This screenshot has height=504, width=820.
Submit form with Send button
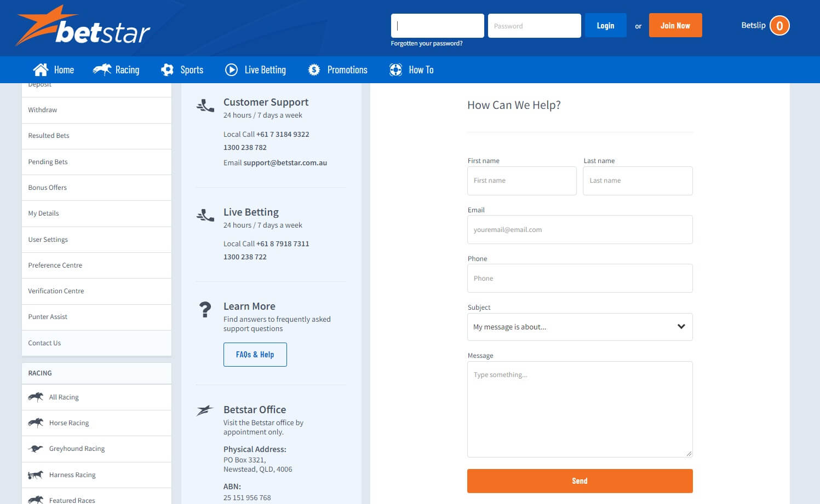click(580, 481)
